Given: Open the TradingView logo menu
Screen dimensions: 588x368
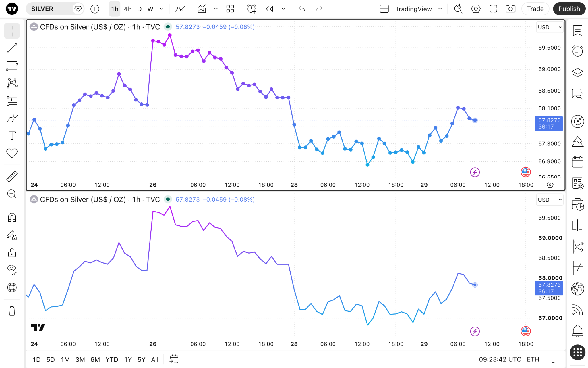Looking at the screenshot, I should pos(12,9).
